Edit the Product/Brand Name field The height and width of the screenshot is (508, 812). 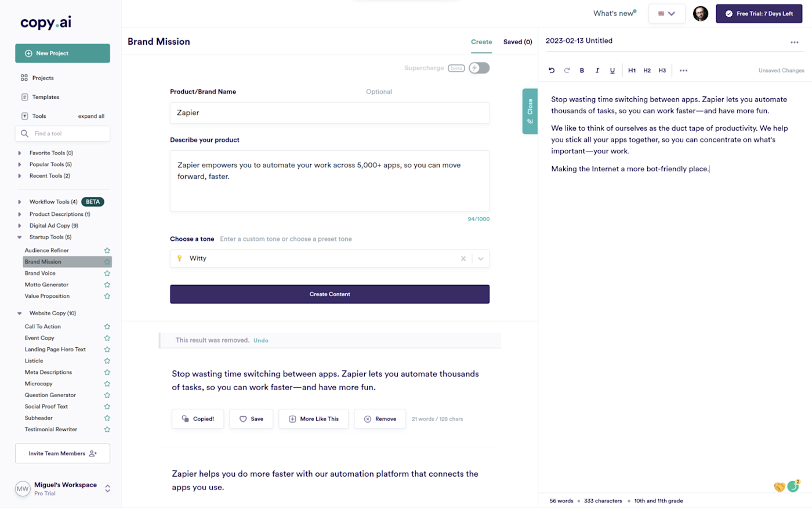[329, 113]
